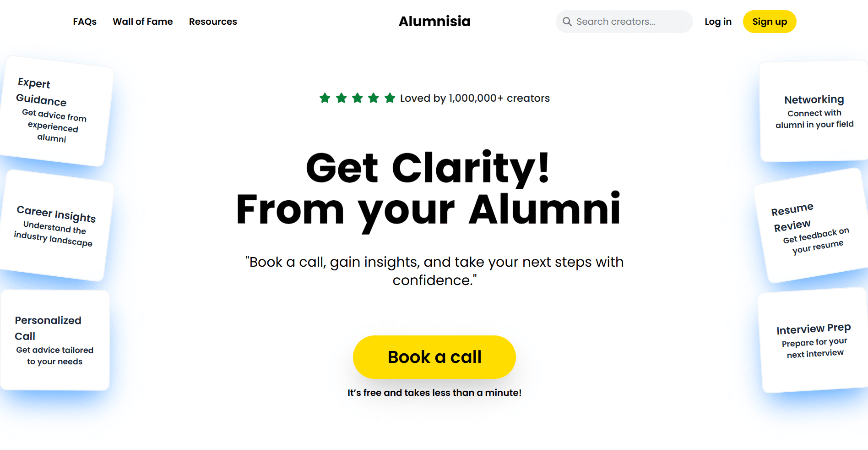Select the Expert Guidance card
Viewport: 868px width, 450px height.
coord(54,111)
